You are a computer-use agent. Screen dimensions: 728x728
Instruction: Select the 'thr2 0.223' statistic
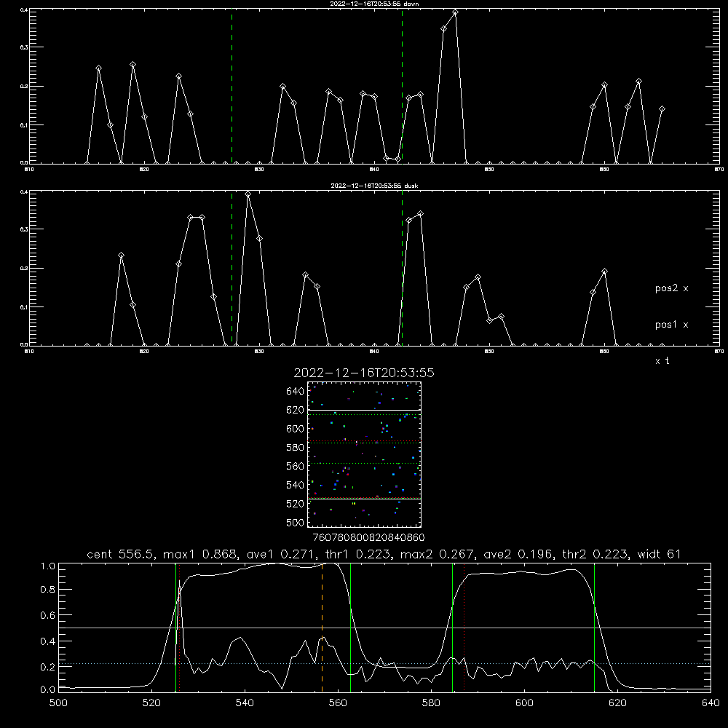596,554
